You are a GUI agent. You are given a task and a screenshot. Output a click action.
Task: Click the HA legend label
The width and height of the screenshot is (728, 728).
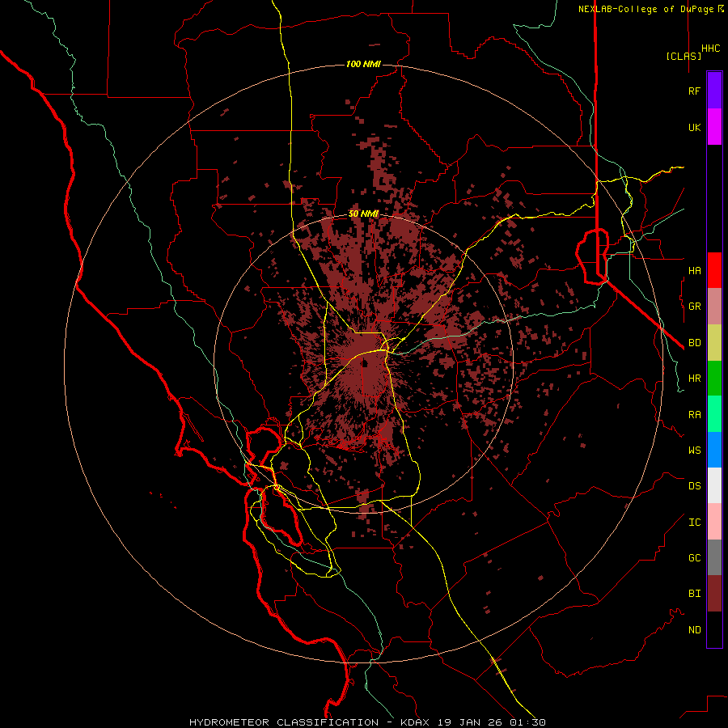pos(694,270)
